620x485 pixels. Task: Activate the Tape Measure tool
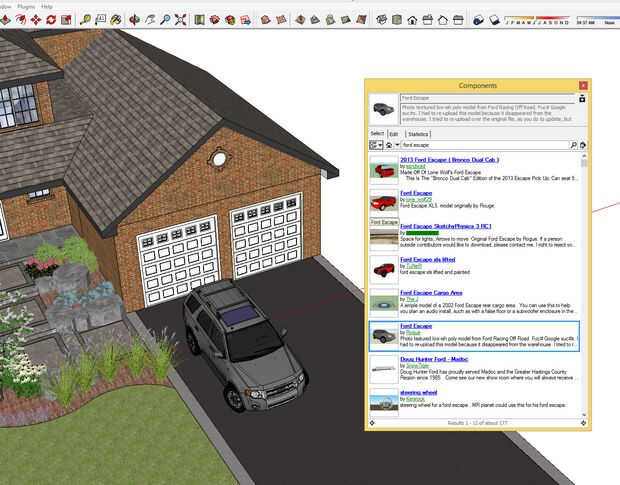(x=85, y=19)
